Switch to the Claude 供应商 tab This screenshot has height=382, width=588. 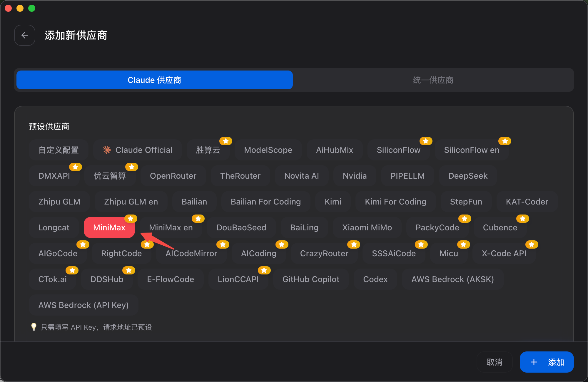pos(155,80)
